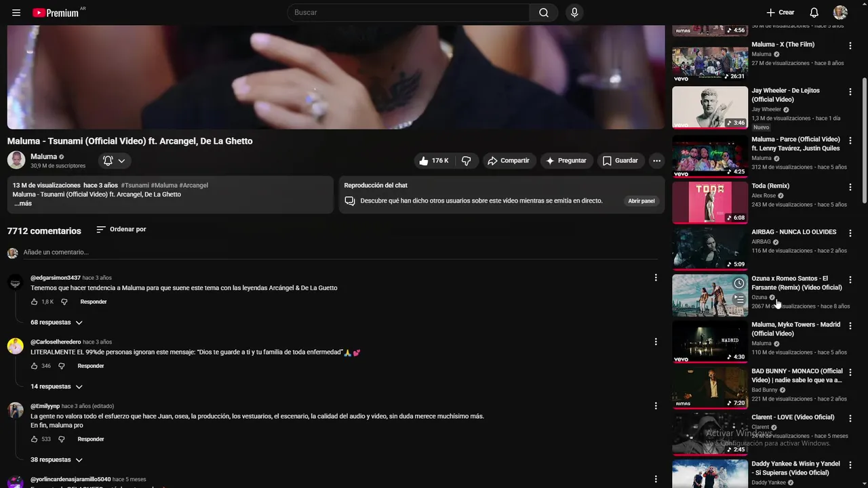Dislike @Emilyynp's comment
The width and height of the screenshot is (868, 488).
pos(62,439)
